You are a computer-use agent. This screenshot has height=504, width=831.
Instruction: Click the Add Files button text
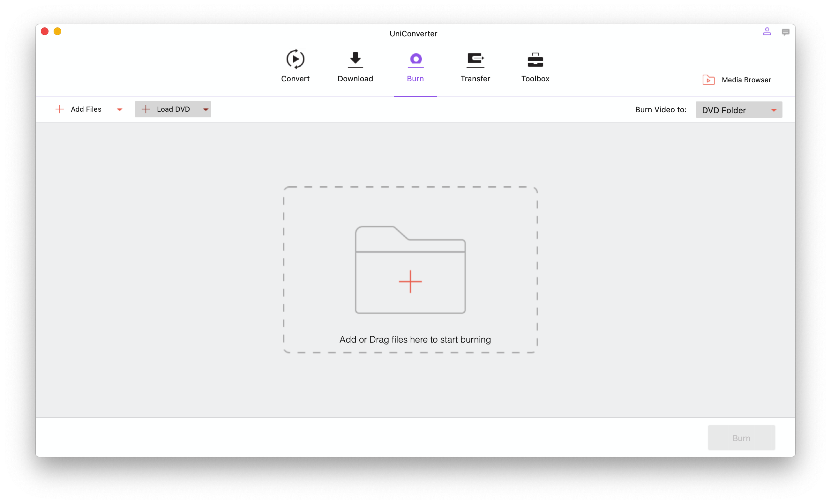pyautogui.click(x=86, y=109)
